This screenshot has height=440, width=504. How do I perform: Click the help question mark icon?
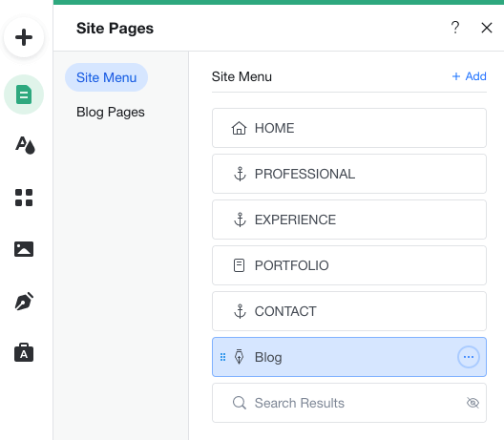[x=454, y=28]
